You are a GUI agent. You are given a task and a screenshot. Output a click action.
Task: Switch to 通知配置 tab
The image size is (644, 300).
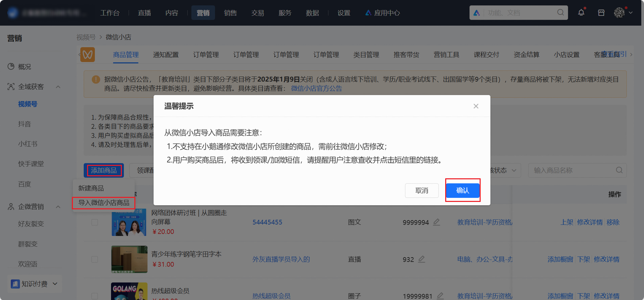point(166,55)
